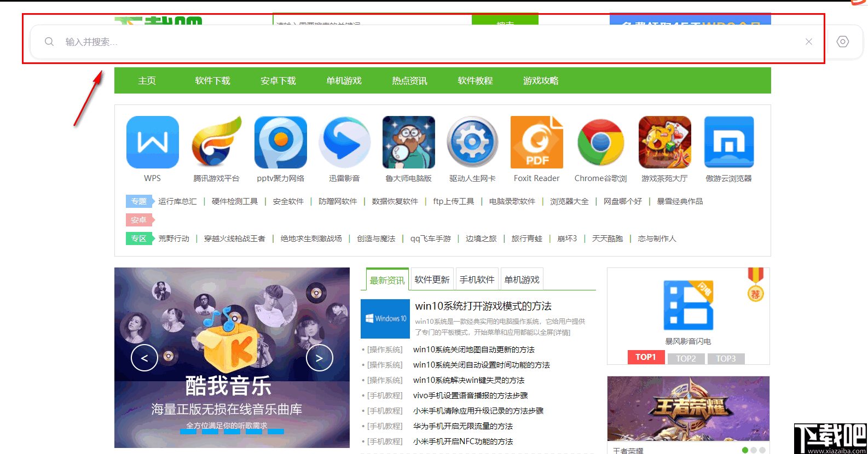
Task: Open win10系统关闭地图自动更新的方法 article
Action: tap(474, 350)
